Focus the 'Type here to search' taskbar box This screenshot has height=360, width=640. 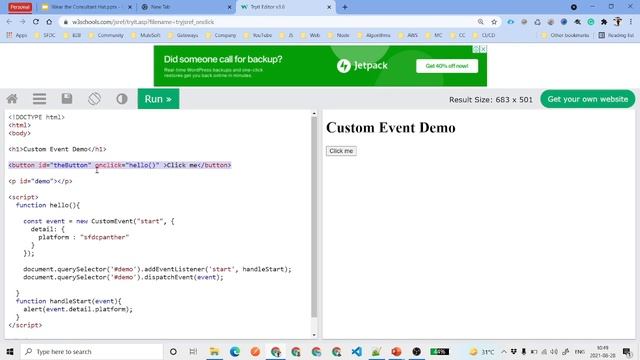[92, 351]
